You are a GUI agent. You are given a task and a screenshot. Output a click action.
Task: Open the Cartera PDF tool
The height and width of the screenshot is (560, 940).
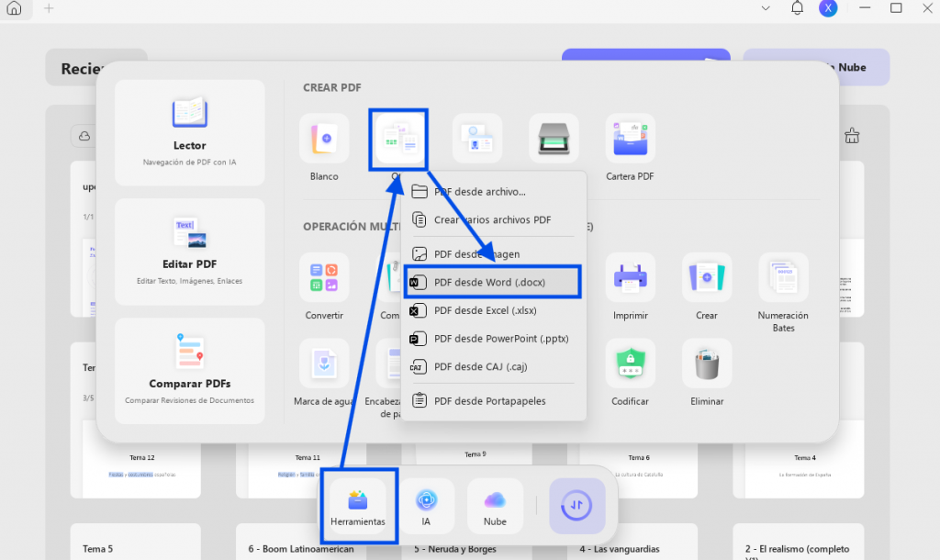(630, 139)
